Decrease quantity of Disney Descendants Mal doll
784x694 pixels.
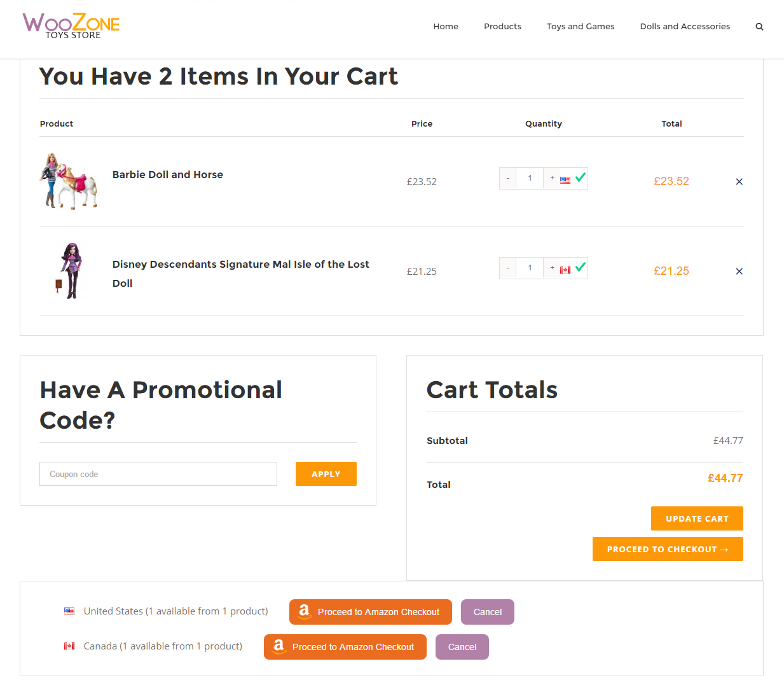pyautogui.click(x=508, y=268)
